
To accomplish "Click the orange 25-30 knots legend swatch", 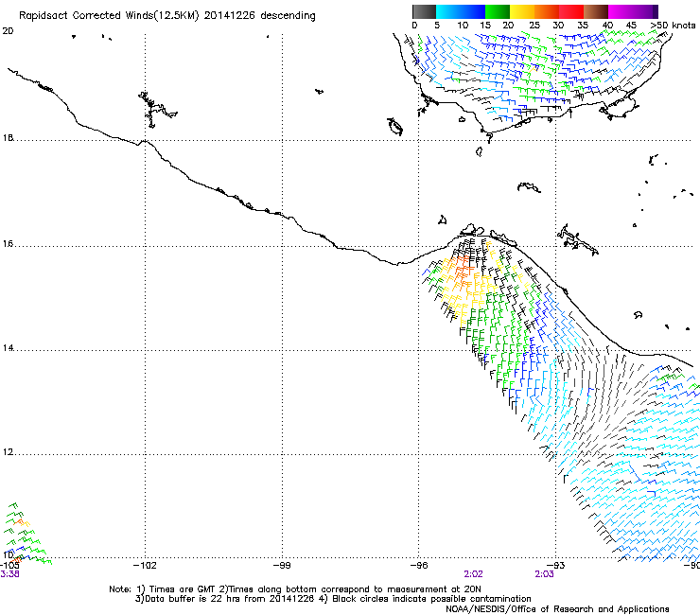I will pyautogui.click(x=547, y=11).
